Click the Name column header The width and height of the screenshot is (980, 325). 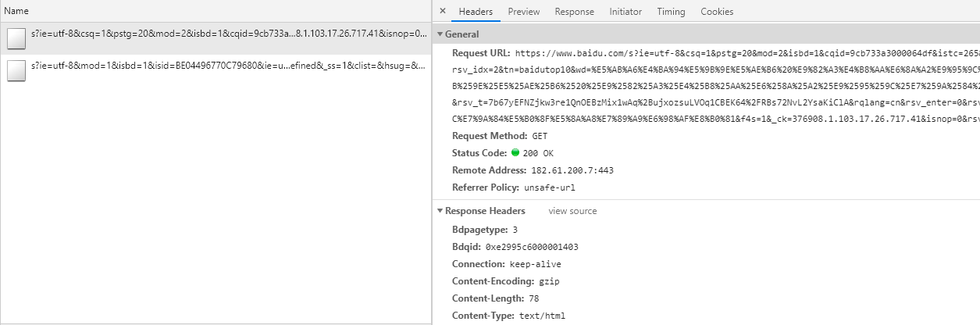216,11
